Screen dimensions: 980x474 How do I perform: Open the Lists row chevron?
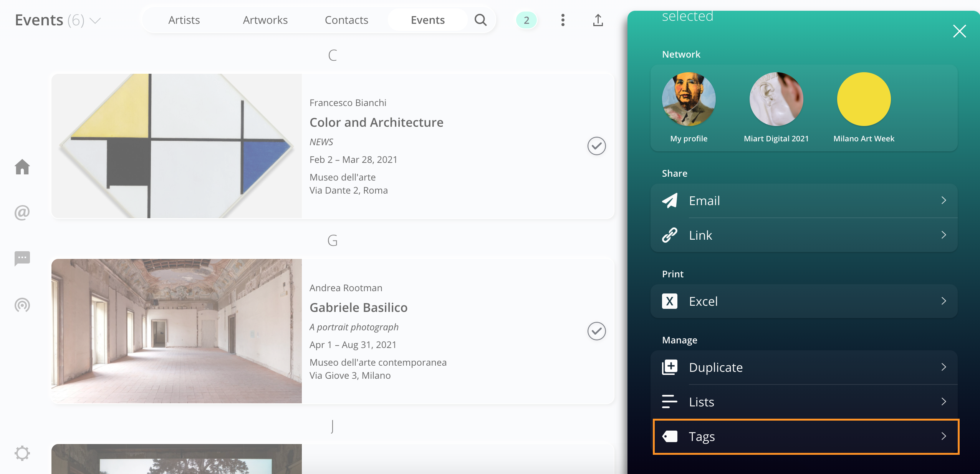944,401
